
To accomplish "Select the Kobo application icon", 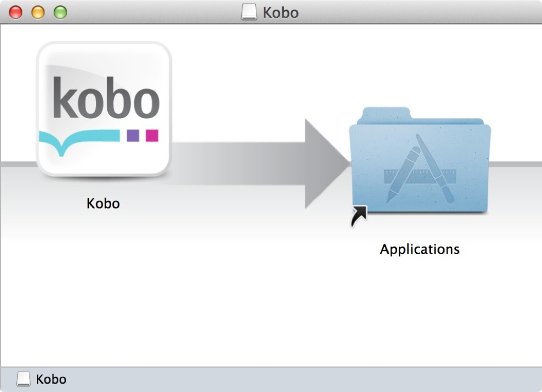I will coord(104,109).
